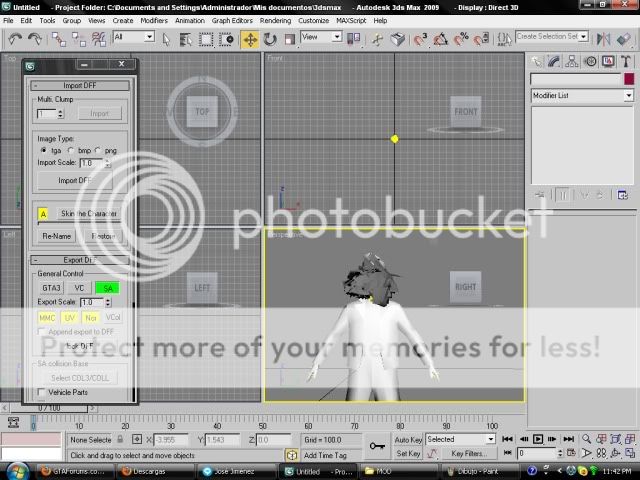
Task: Click the Redo arrow icon
Action: (x=34, y=38)
